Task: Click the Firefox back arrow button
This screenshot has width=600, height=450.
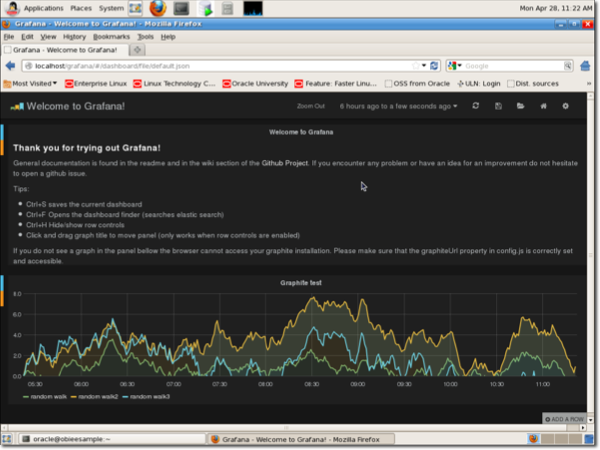Action: pyautogui.click(x=11, y=66)
